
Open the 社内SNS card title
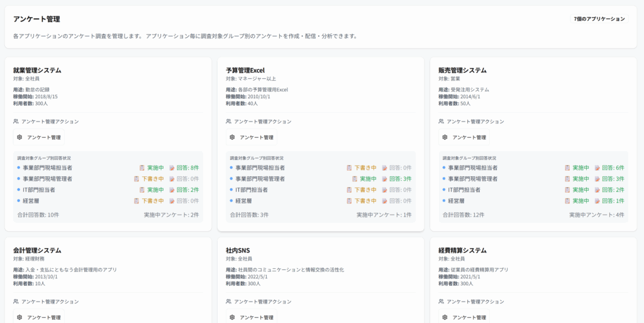click(238, 250)
